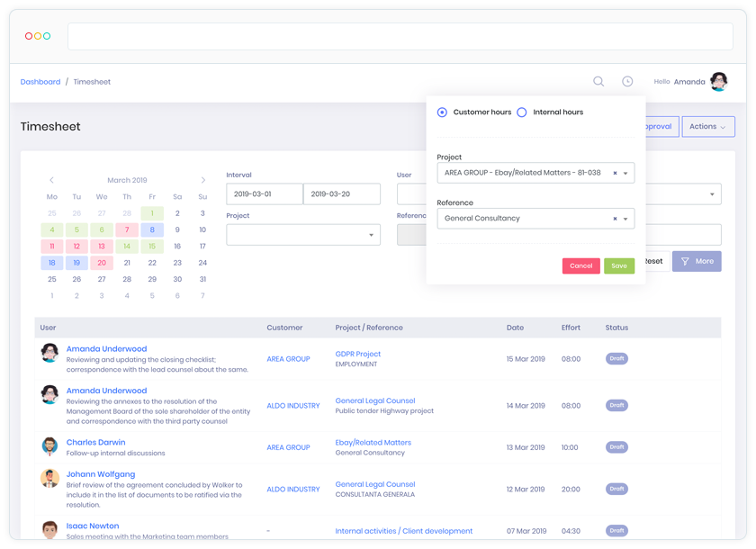Open Isaac Newton user link
Viewport: 756px width, 549px height.
click(93, 526)
